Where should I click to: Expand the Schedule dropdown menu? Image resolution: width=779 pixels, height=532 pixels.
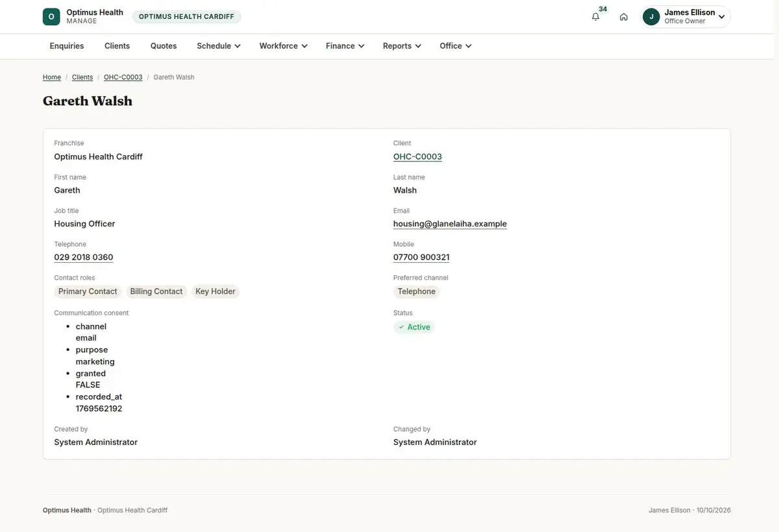[x=219, y=46]
